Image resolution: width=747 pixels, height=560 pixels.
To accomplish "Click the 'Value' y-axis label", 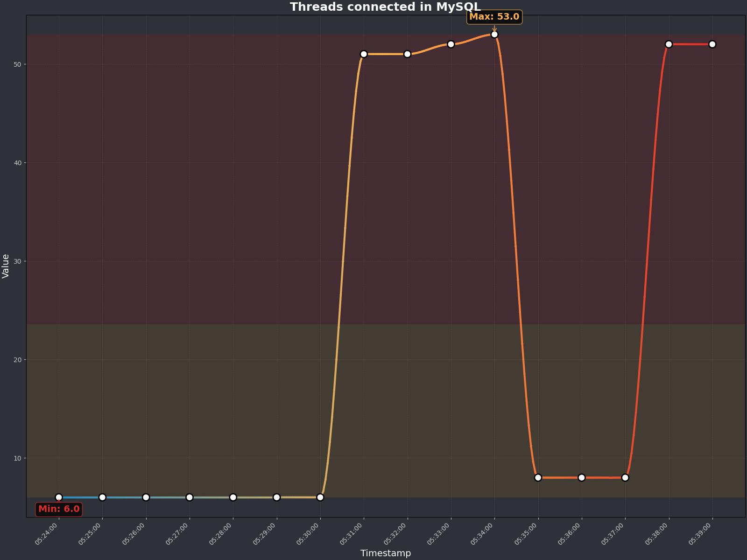I will pos(6,266).
